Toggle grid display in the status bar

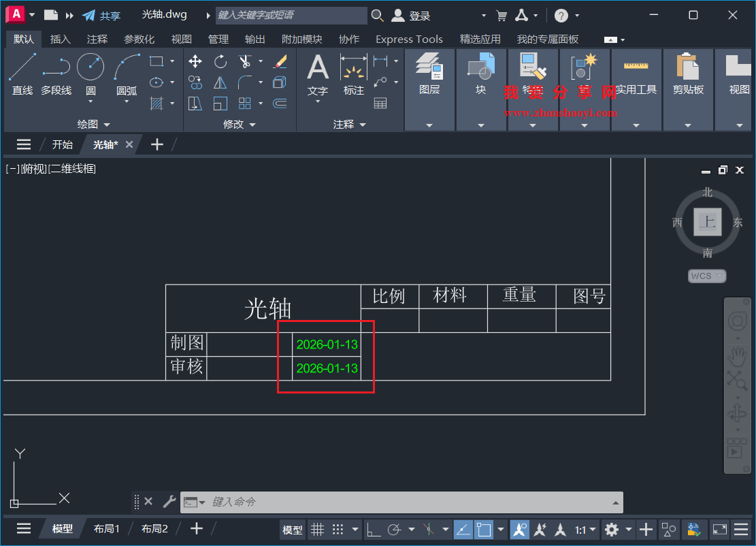[318, 529]
